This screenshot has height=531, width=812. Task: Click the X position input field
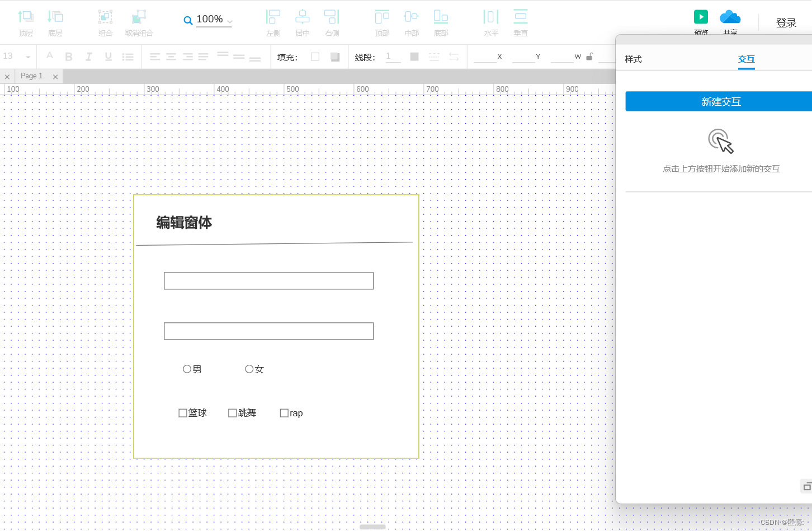coord(485,57)
